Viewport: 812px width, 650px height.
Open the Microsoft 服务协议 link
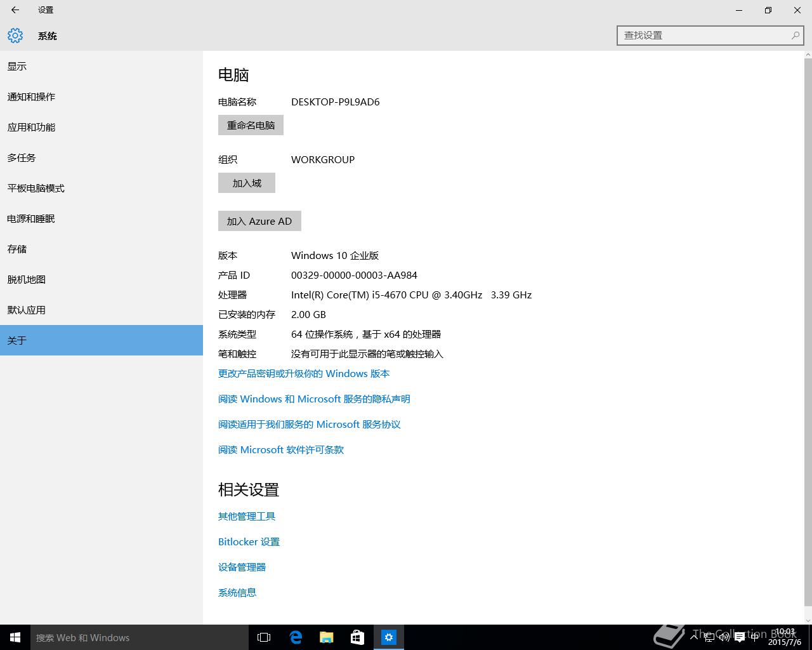310,424
